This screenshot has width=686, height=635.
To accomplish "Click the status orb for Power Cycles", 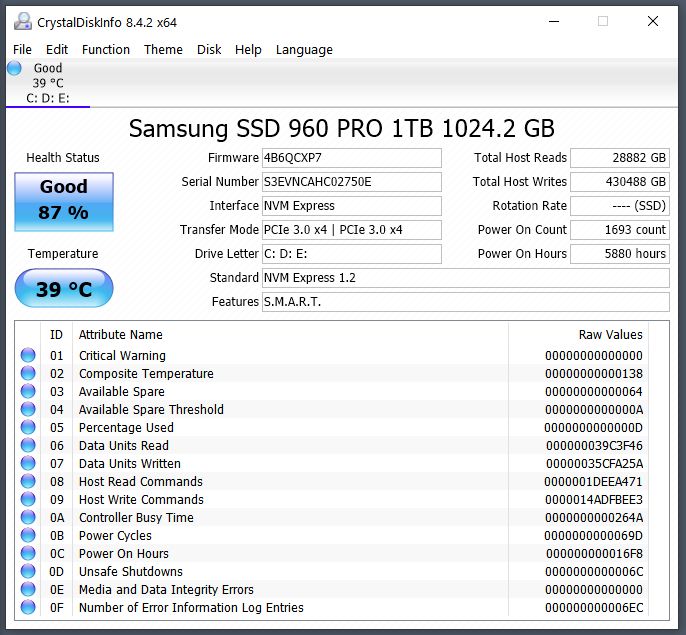I will click(x=28, y=536).
